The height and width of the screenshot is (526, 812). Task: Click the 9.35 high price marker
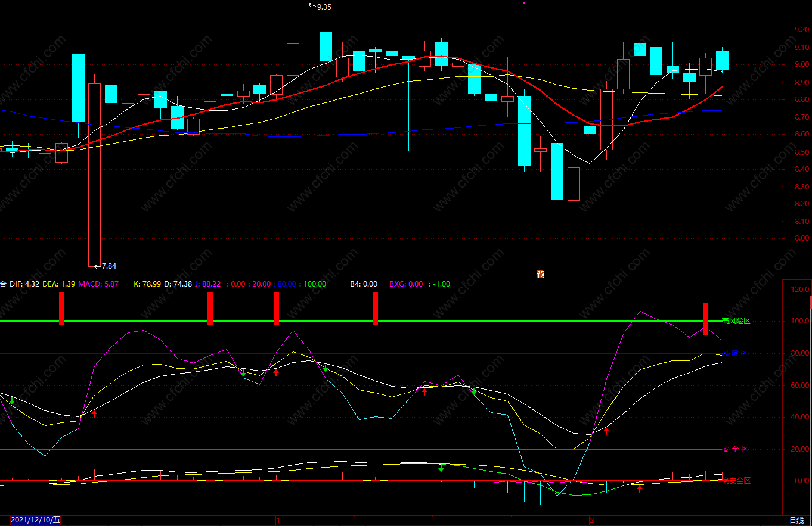pyautogui.click(x=324, y=7)
